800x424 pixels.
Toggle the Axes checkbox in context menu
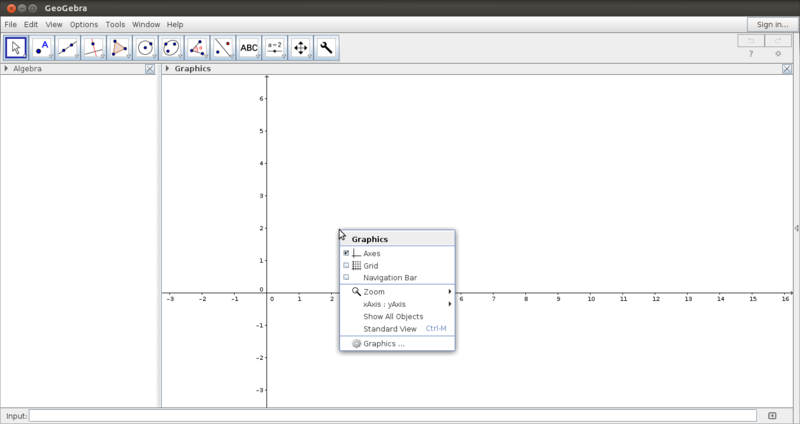(x=346, y=253)
